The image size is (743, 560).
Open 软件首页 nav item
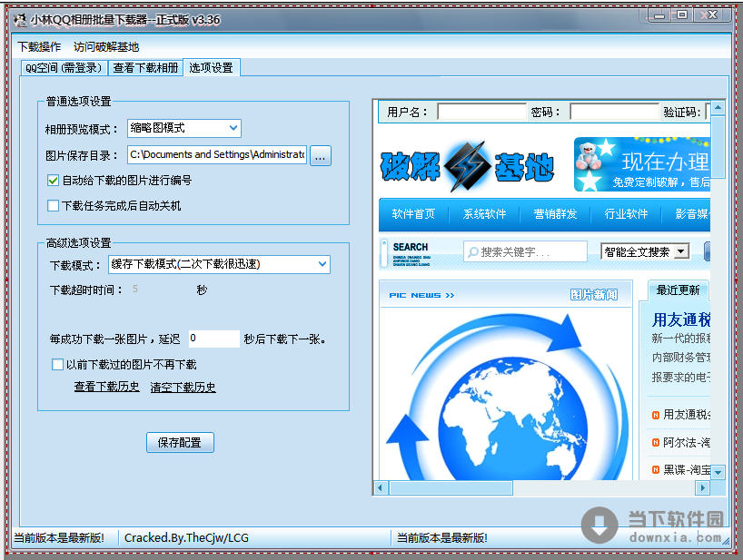tap(413, 214)
